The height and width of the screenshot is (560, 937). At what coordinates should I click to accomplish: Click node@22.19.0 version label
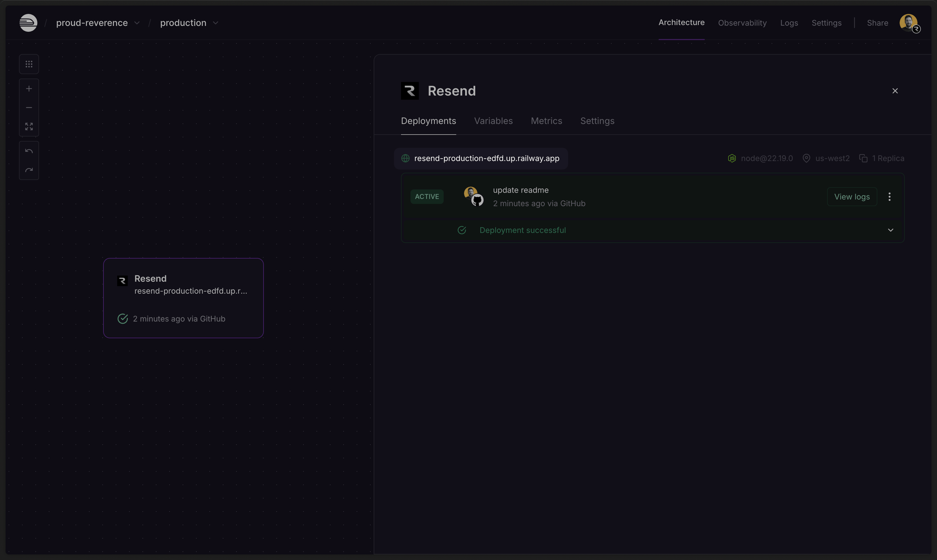(766, 158)
